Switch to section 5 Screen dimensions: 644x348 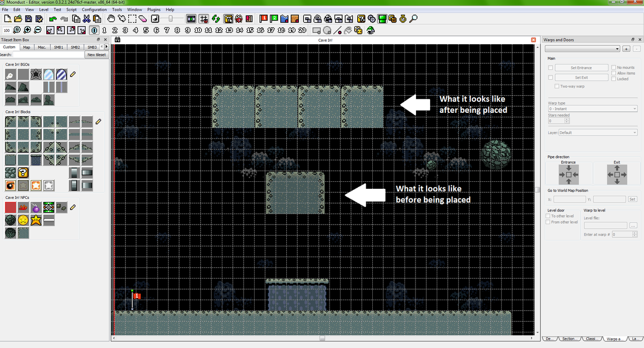coord(146,30)
